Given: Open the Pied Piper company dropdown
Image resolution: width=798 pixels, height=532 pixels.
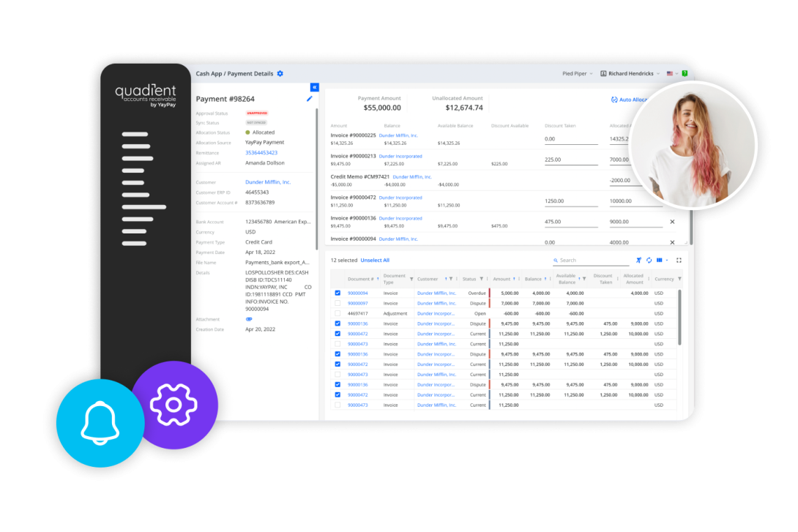Looking at the screenshot, I should [x=577, y=74].
